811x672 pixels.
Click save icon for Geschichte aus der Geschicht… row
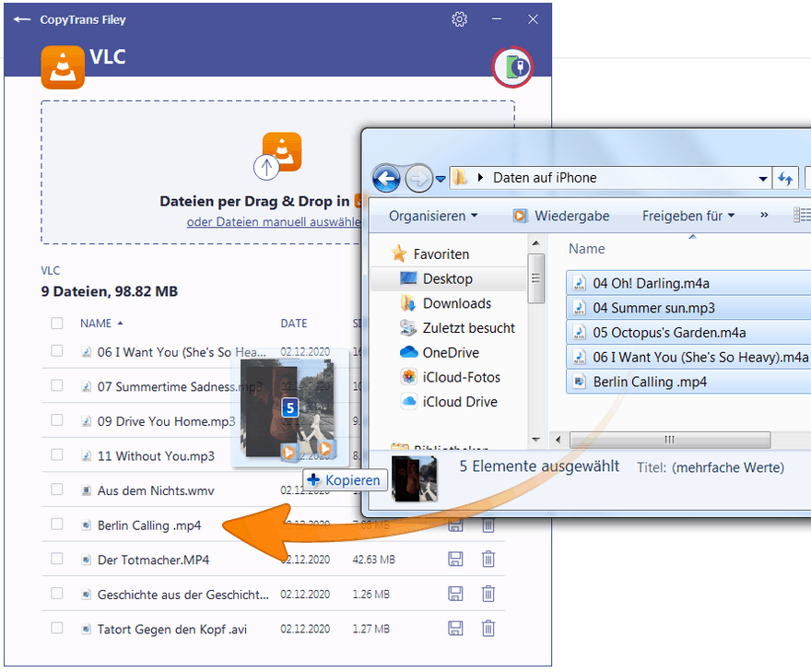[x=455, y=594]
